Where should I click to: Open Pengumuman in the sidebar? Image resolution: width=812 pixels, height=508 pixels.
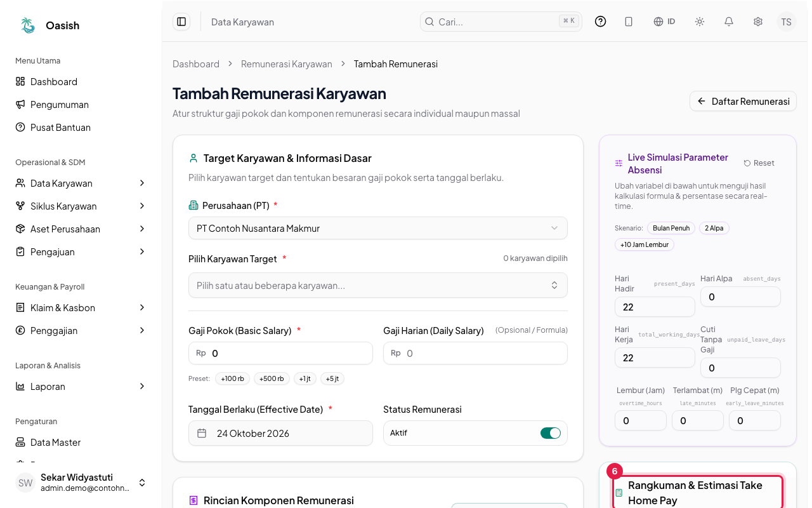tap(81, 104)
